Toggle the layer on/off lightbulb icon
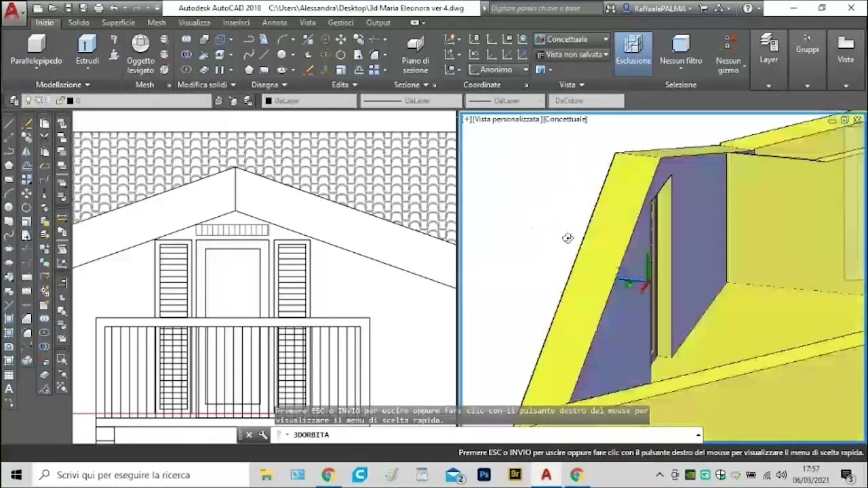Image resolution: width=868 pixels, height=488 pixels. [x=28, y=101]
